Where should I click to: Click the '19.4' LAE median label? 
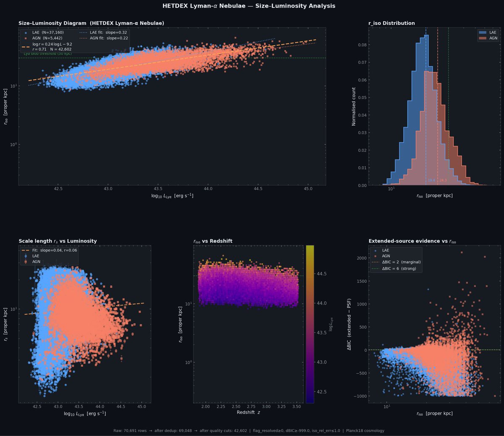click(x=431, y=180)
